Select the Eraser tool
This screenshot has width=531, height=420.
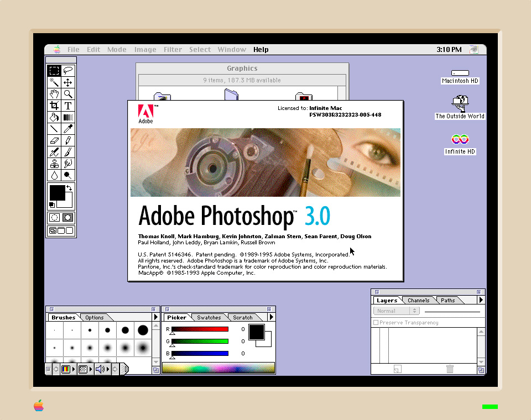click(x=54, y=140)
